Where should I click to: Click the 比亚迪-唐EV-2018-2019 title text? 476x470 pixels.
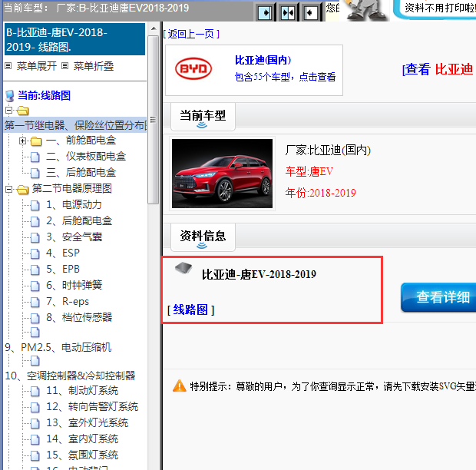[259, 274]
